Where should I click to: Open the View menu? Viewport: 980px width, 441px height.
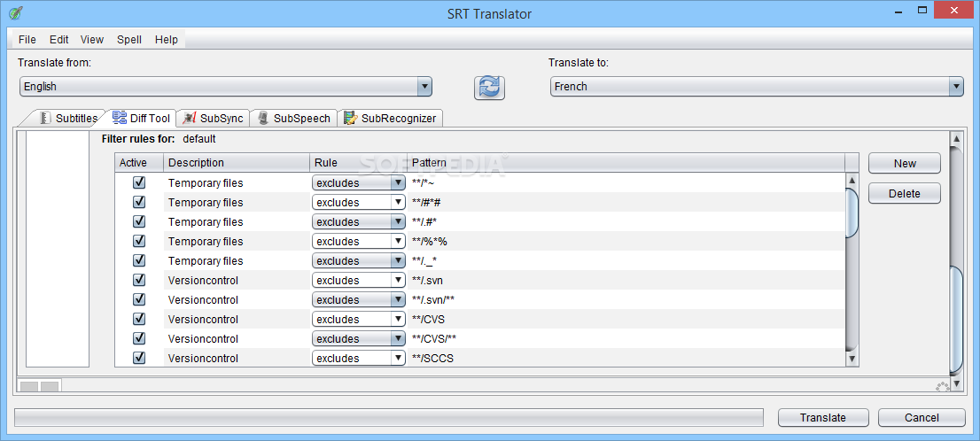coord(92,39)
